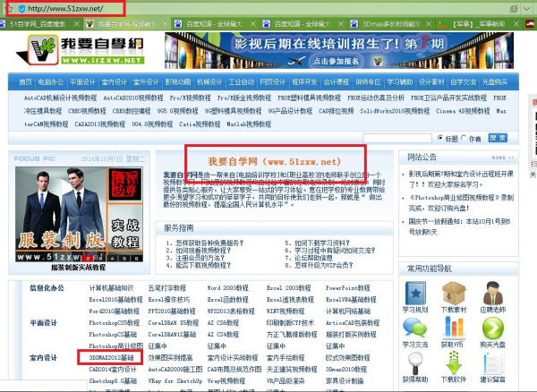Open the 影视动画 nav menu
Image resolution: width=537 pixels, height=392 pixels.
[x=177, y=81]
